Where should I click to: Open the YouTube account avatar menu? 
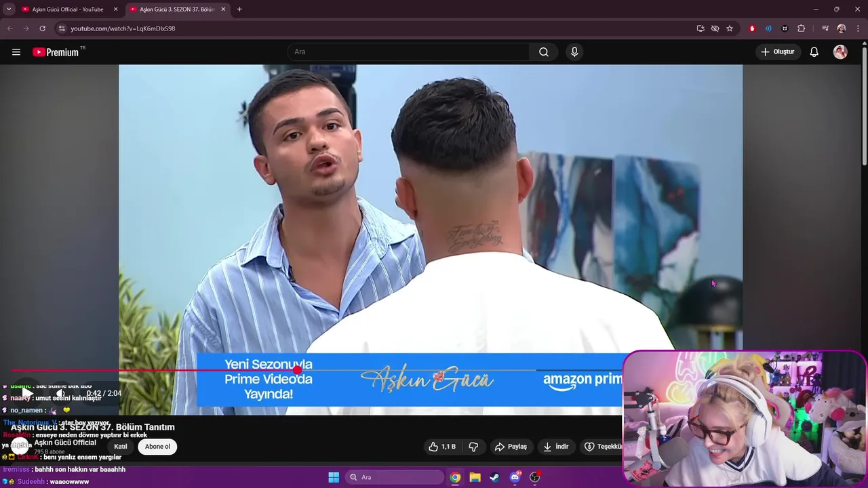pos(840,52)
